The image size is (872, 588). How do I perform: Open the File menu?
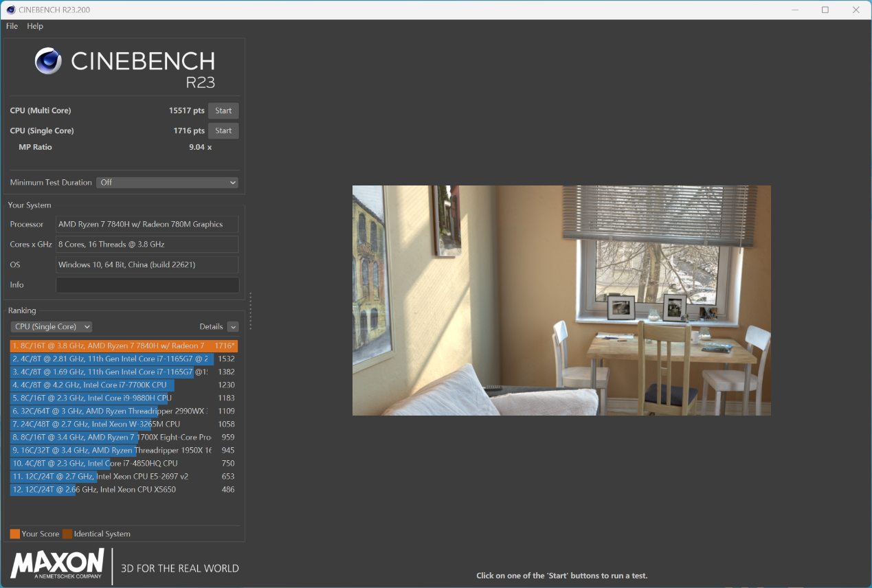12,26
